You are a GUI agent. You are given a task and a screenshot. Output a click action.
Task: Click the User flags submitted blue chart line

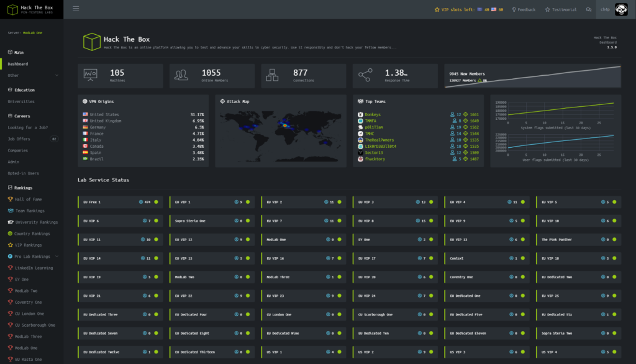tap(561, 142)
